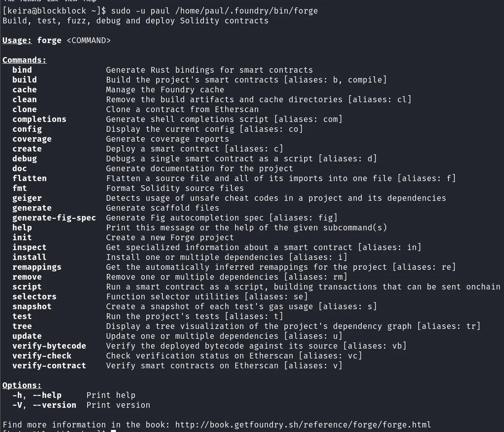Open the book.getfoundry.sh forge reference URL
Screen dimensions: 504x432
(x=303, y=425)
